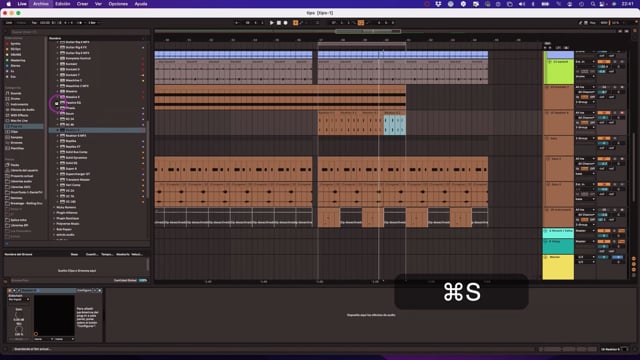Viewport: 640px width, 360px height.
Task: Toggle Draw Mode pencil icon at top right
Action: [x=580, y=23]
